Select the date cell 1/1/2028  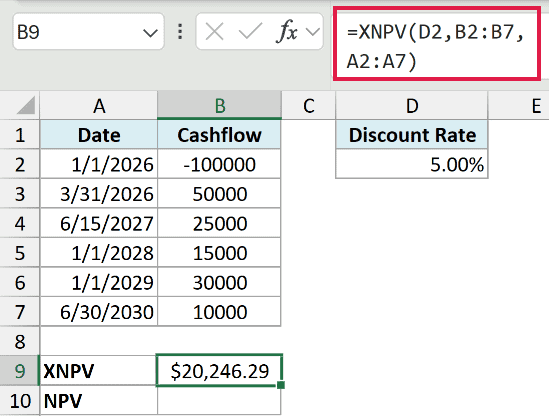coord(99,252)
